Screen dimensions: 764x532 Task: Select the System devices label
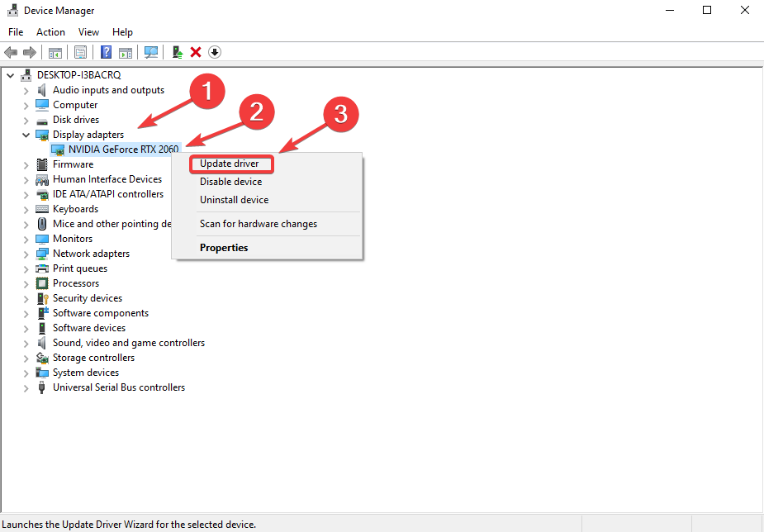pos(86,373)
